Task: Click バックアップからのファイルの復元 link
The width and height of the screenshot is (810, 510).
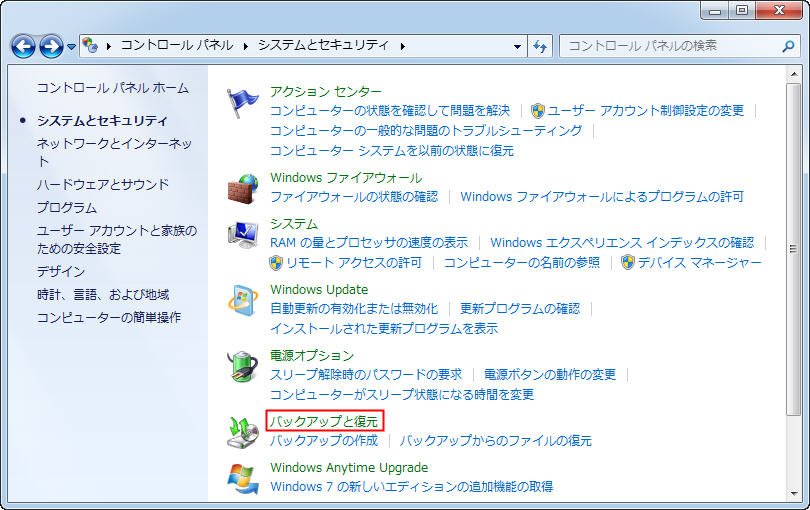Action: tap(495, 441)
